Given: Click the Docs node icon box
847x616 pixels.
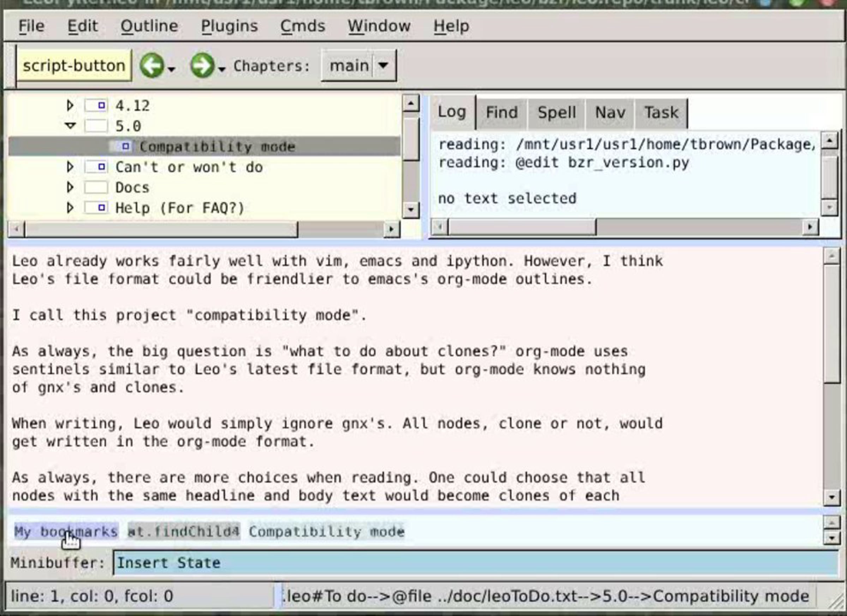Looking at the screenshot, I should pos(96,187).
